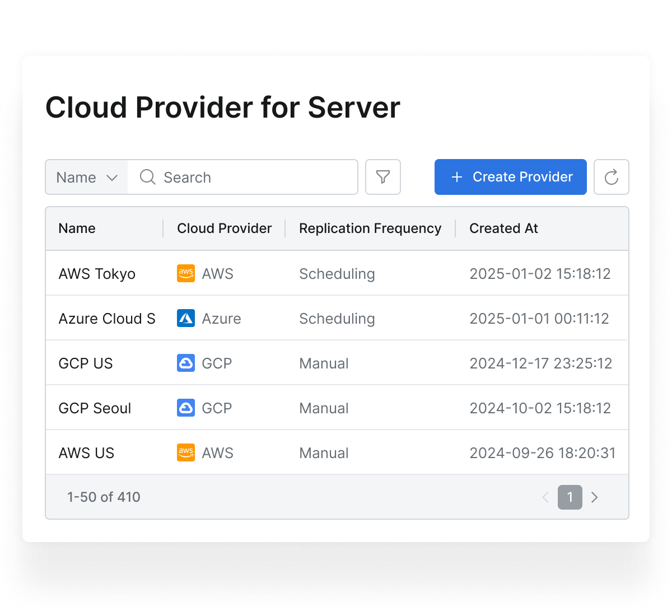Sort by Name column header
This screenshot has height=616, width=672.
[x=77, y=228]
